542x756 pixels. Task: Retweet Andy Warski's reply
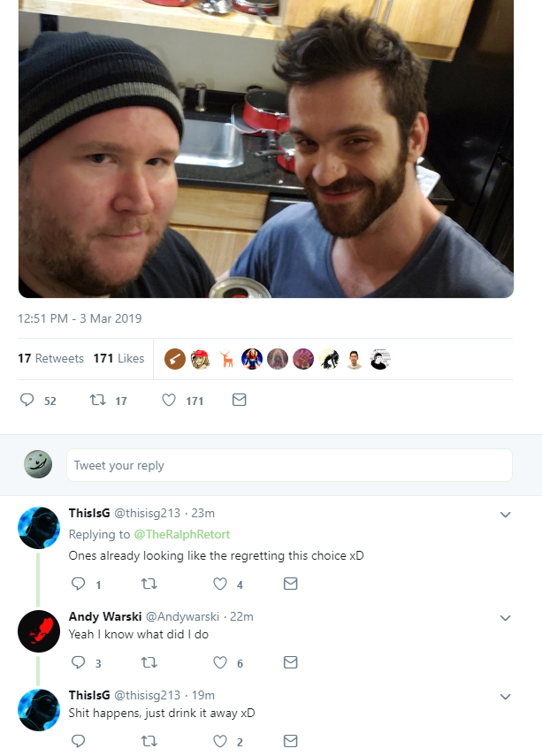[149, 662]
